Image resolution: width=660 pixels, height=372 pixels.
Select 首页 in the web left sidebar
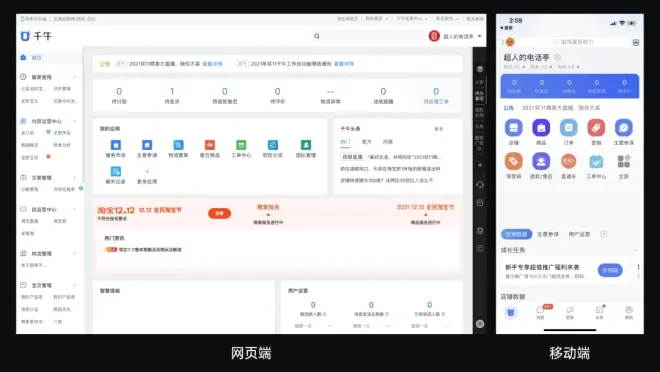coord(37,57)
